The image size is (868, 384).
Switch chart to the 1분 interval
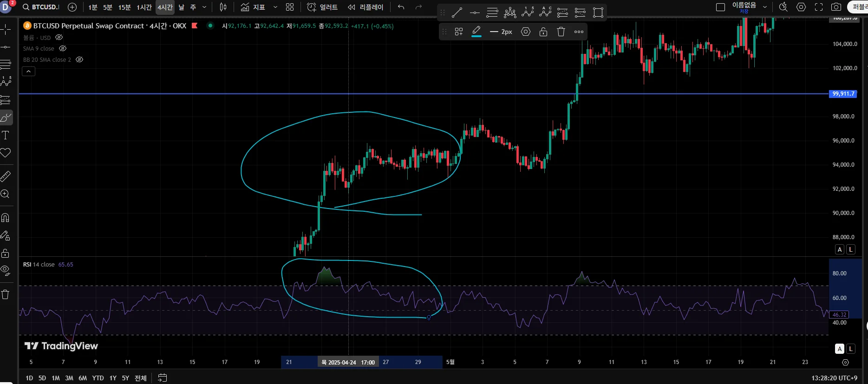click(93, 7)
